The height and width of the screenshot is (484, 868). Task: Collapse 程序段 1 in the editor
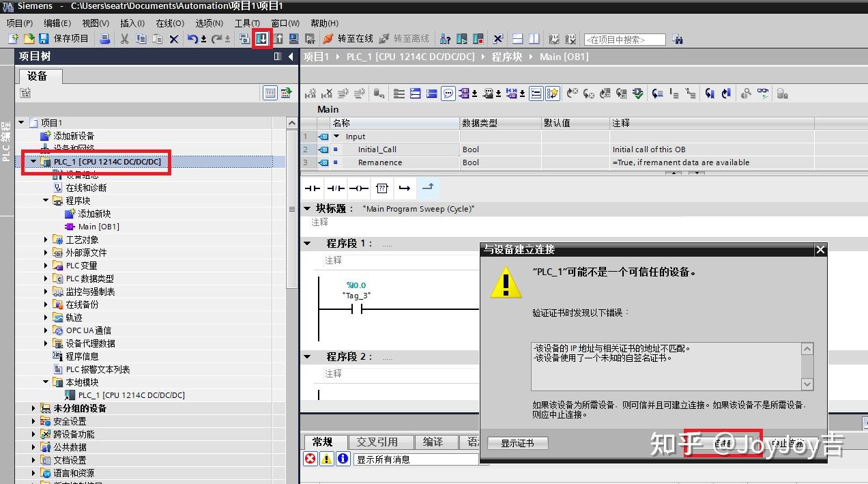[307, 244]
